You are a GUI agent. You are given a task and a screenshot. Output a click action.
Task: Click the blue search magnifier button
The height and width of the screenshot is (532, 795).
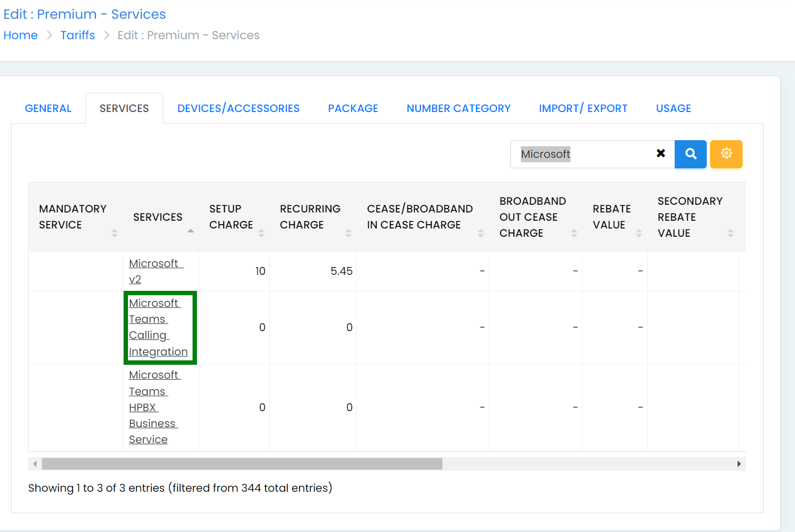tap(690, 154)
